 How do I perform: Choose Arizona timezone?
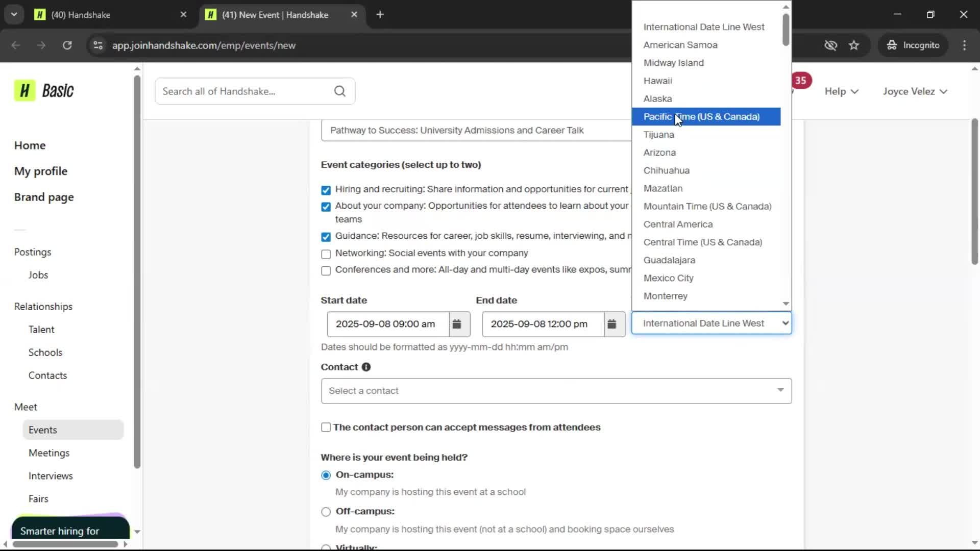point(706,153)
